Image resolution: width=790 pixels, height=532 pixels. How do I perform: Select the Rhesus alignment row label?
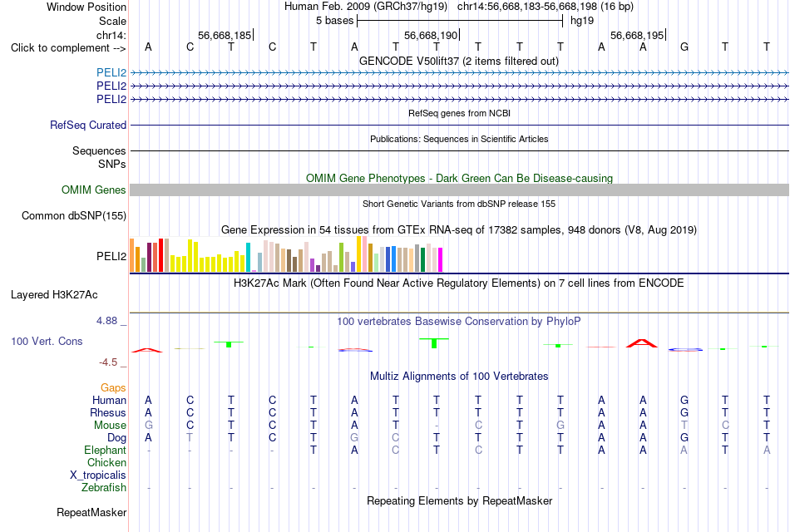(108, 412)
